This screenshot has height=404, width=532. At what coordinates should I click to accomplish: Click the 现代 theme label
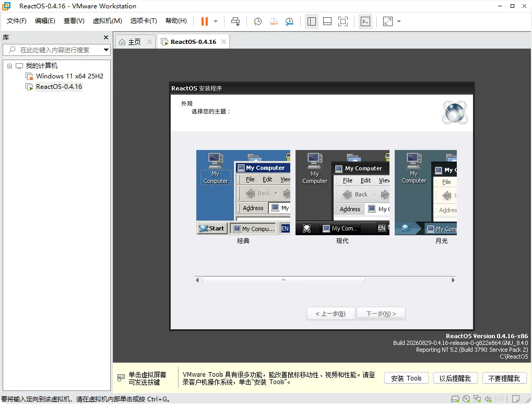point(342,241)
